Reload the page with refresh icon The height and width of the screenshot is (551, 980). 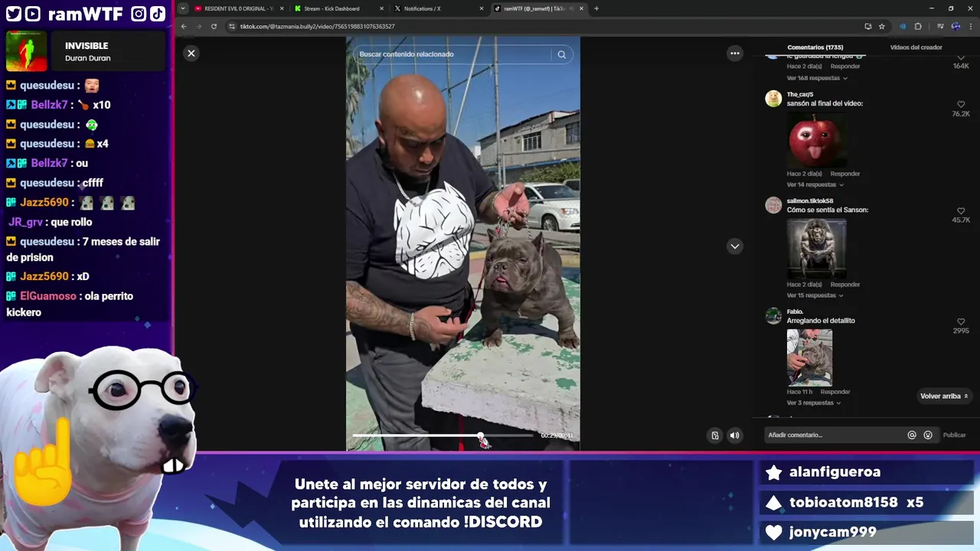(214, 26)
